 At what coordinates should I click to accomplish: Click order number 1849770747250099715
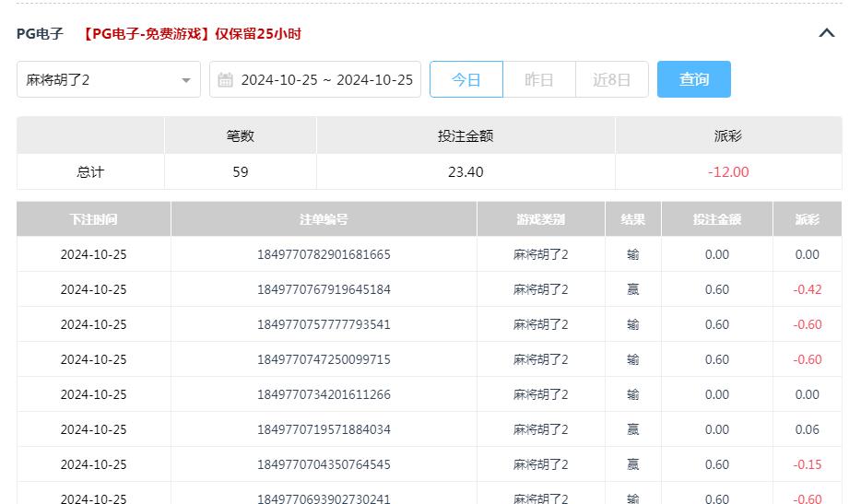tap(324, 359)
